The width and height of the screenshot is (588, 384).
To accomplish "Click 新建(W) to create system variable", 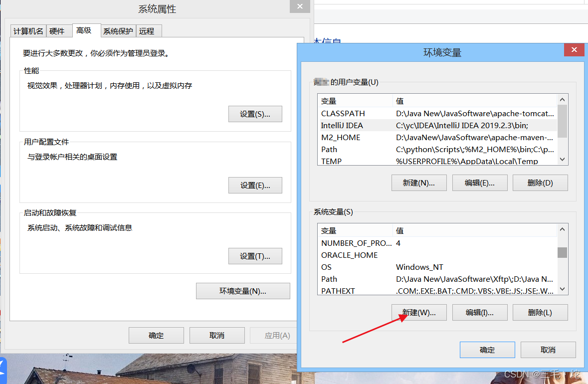I will [x=419, y=312].
